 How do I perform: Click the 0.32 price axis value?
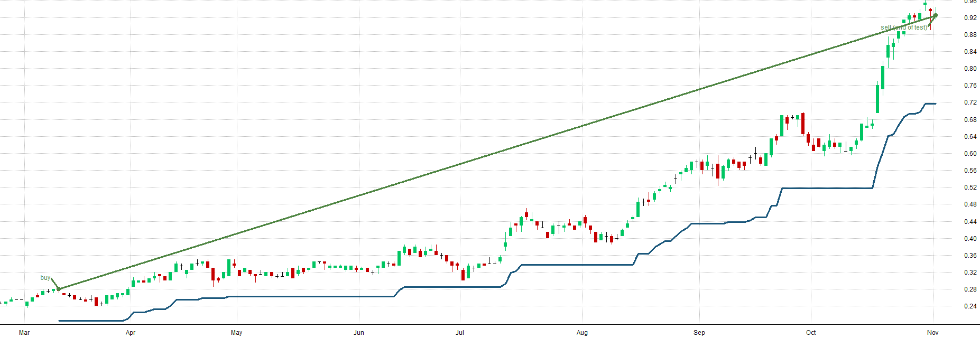point(970,273)
